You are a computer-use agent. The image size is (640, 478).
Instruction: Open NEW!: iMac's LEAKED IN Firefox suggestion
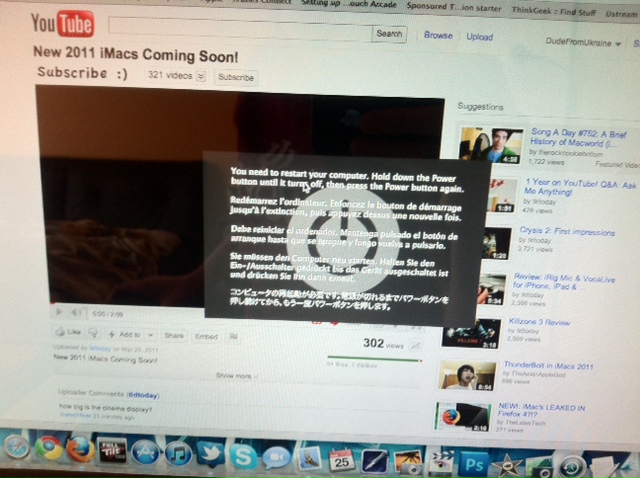pyautogui.click(x=541, y=411)
